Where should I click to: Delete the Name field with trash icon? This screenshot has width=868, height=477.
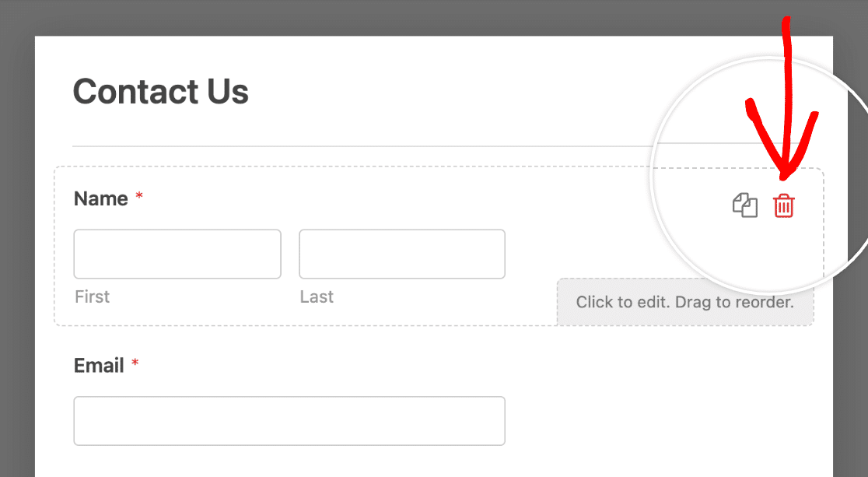click(783, 206)
